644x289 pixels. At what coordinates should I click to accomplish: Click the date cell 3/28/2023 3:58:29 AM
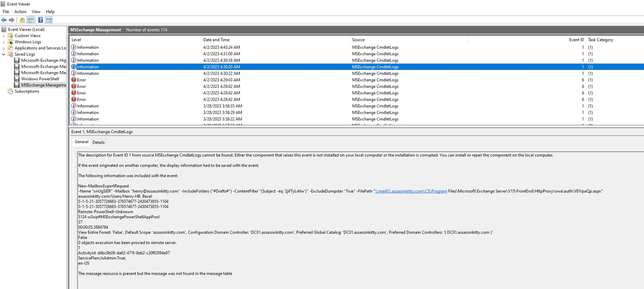pos(223,112)
